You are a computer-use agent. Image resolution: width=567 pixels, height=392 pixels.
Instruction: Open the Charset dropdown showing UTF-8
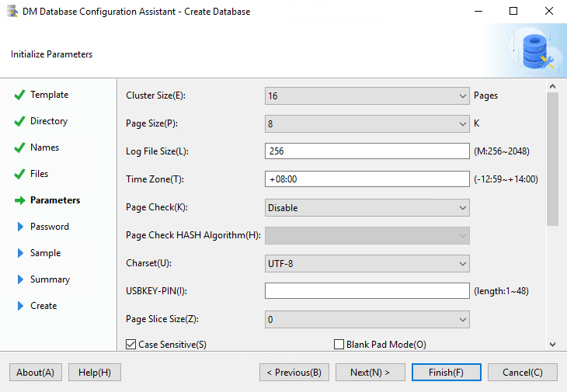(367, 263)
